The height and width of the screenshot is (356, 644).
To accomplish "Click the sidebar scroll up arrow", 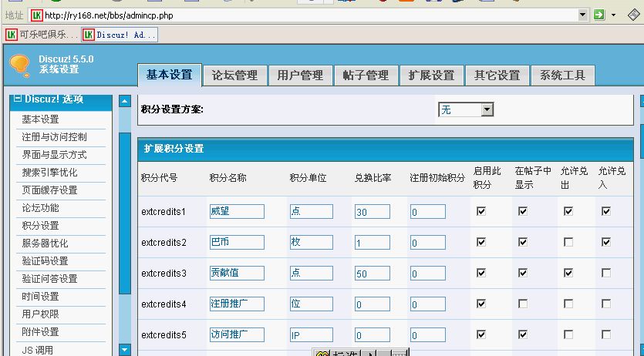I will point(125,101).
